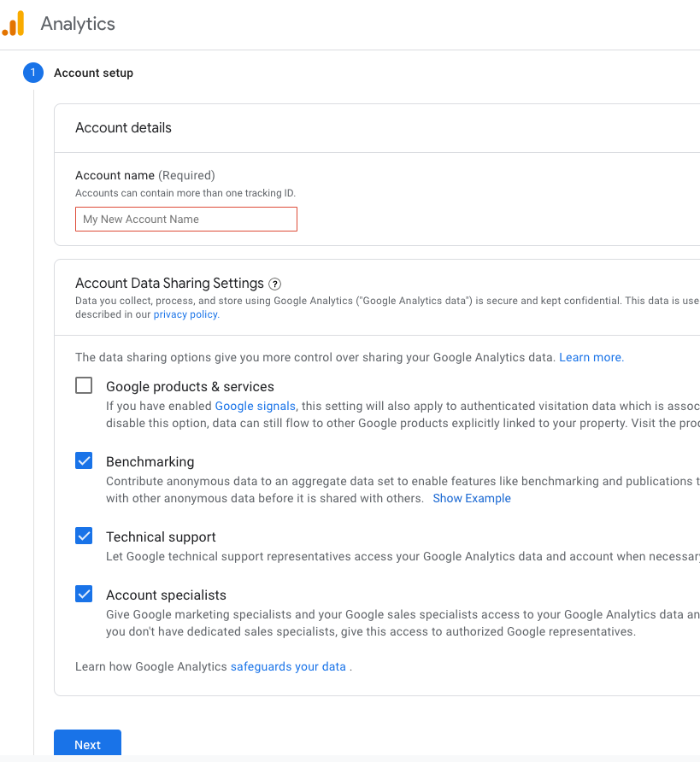700x762 pixels.
Task: Uncheck the Account specialists checkbox
Action: pos(84,594)
